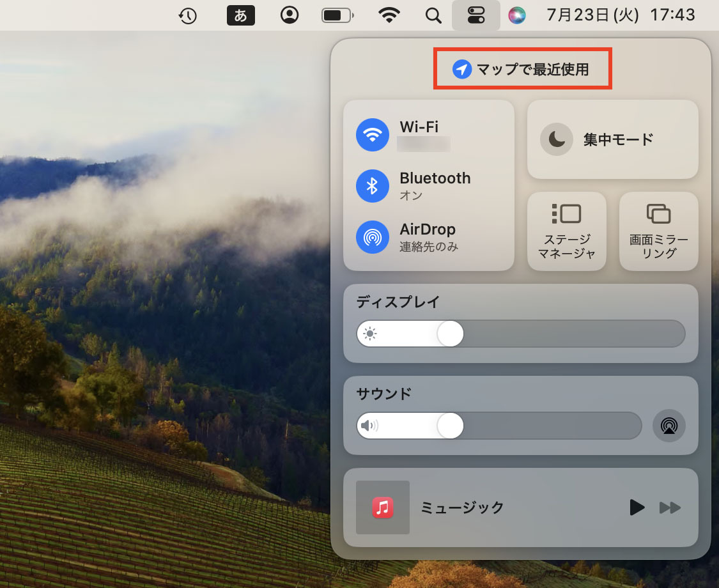Open date and time 7月23日(火) 17:43
The height and width of the screenshot is (588, 719).
[621, 15]
